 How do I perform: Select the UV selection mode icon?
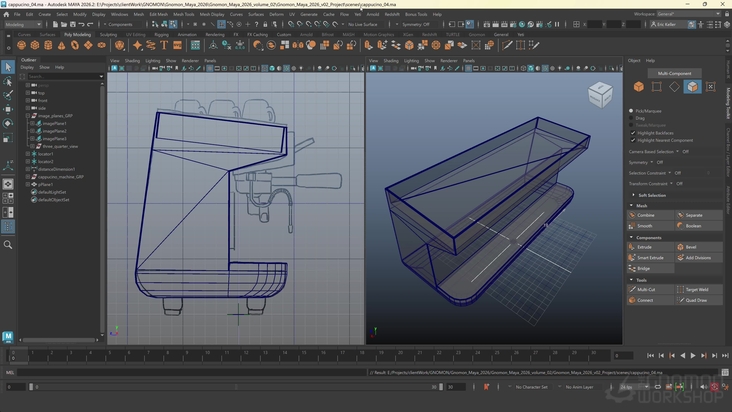[x=711, y=87]
